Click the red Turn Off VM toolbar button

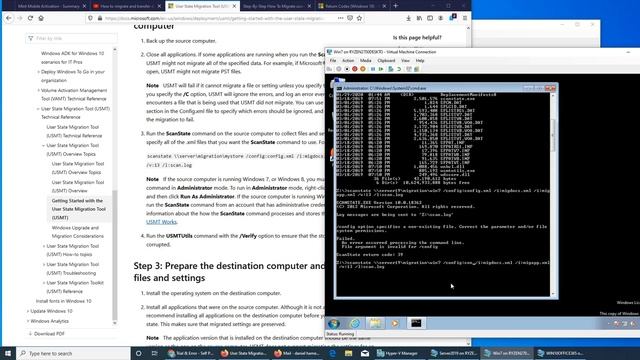(355, 69)
